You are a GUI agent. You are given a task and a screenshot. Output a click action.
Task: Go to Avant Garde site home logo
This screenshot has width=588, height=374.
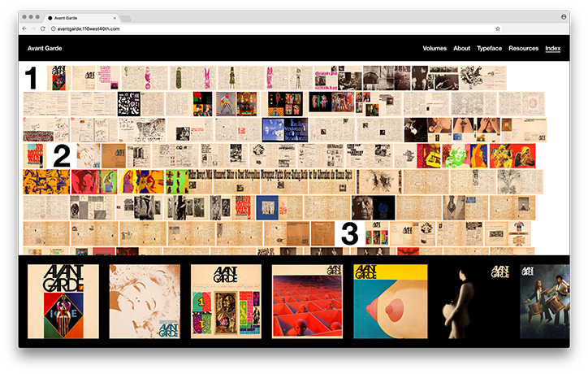click(x=45, y=48)
